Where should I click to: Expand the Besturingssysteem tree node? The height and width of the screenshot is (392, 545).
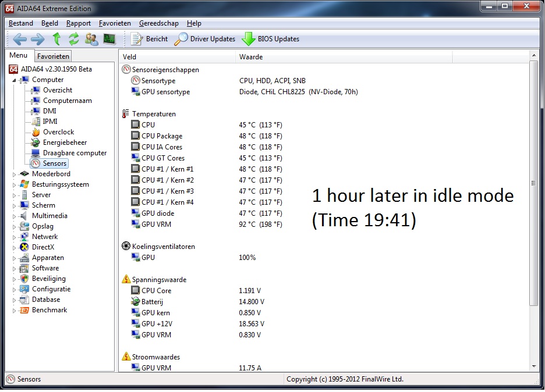[x=14, y=185]
